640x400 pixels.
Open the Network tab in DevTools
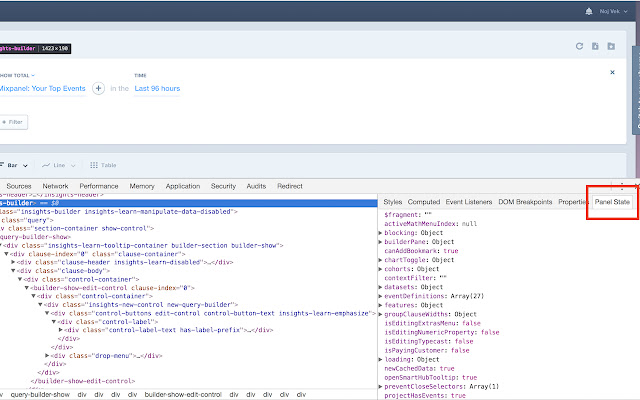tap(55, 186)
